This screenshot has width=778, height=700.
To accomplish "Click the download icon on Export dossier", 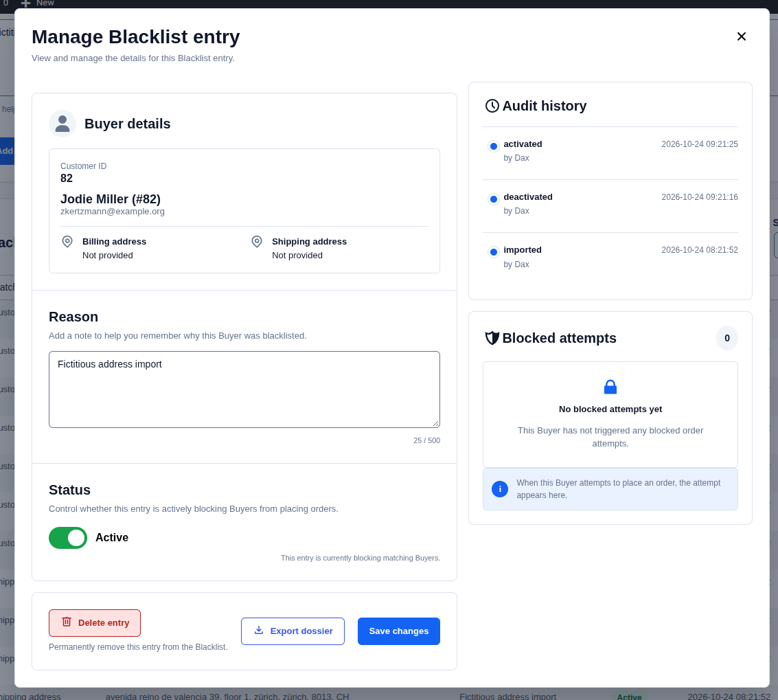I will point(259,631).
